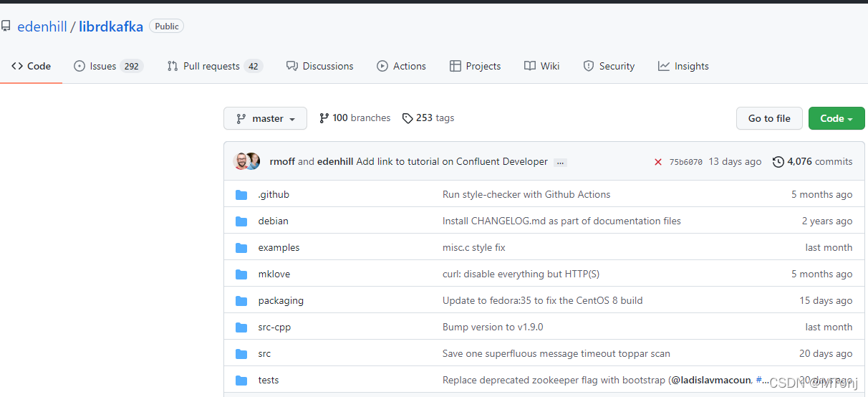
Task: Open the Security tab
Action: click(609, 66)
